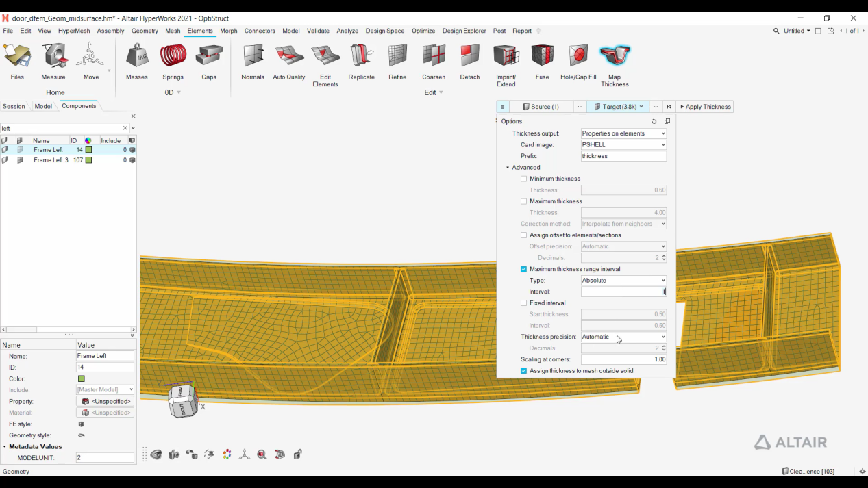This screenshot has width=868, height=488.
Task: Click the Scaling at corners field
Action: click(623, 359)
